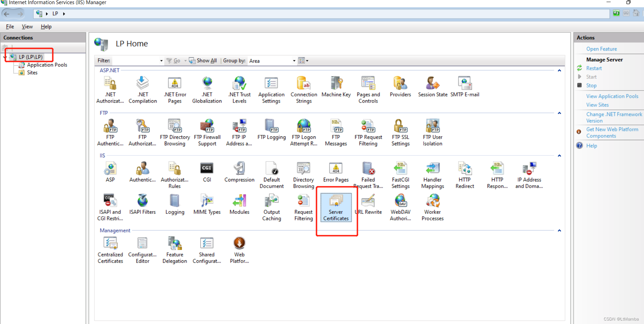This screenshot has width=644, height=324.
Task: Open the View menu
Action: click(x=27, y=27)
